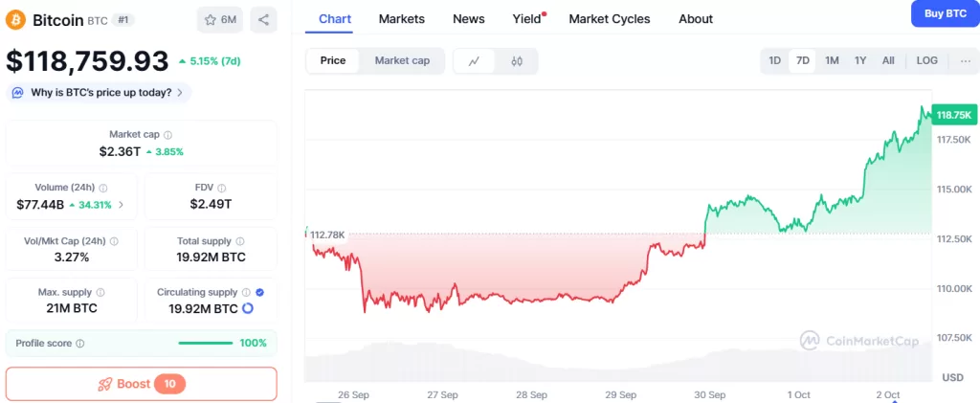Select the candlestick chart icon

[x=517, y=60]
